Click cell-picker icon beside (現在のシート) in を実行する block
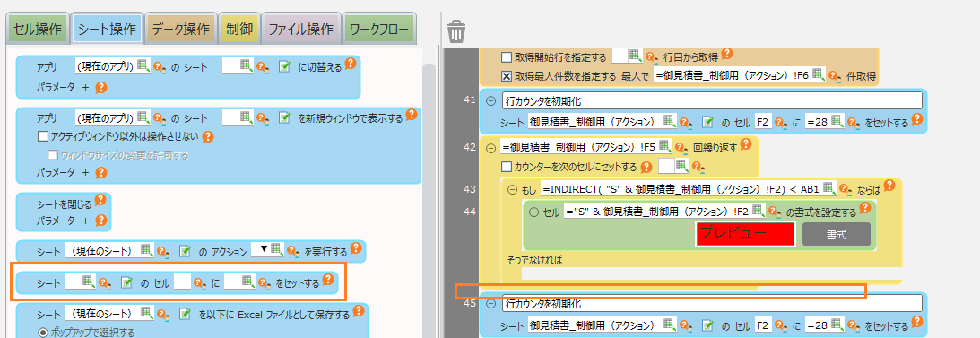Screen dimensions: 980x338 point(148,250)
